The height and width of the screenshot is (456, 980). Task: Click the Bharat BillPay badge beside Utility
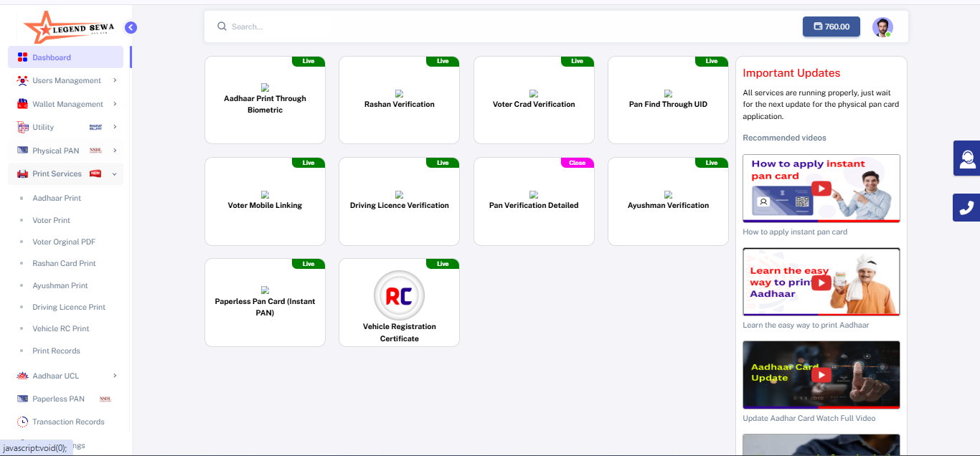(x=95, y=127)
